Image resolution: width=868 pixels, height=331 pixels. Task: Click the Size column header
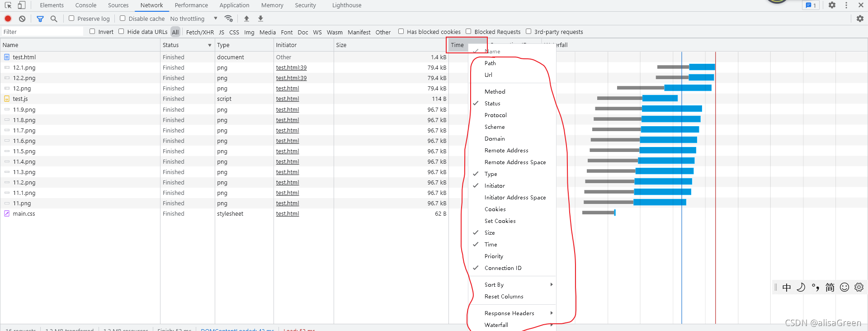391,45
